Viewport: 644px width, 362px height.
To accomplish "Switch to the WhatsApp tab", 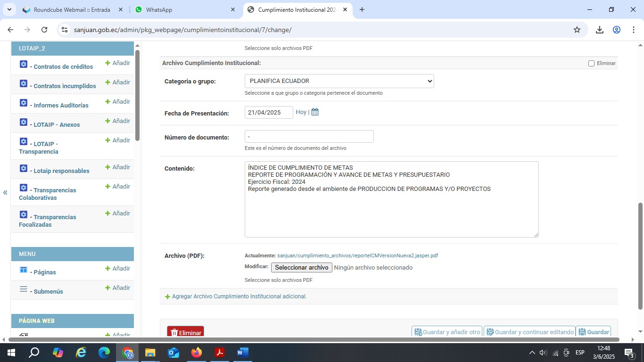I will point(185,9).
